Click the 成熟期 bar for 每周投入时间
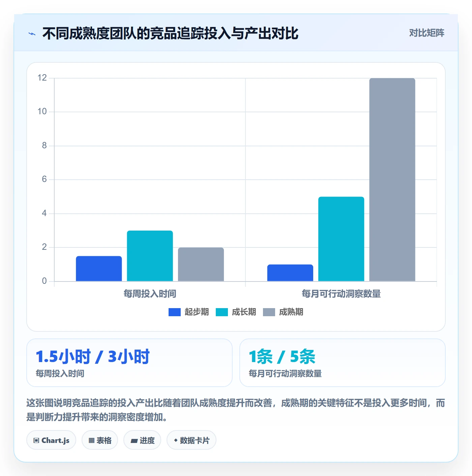The height and width of the screenshot is (476, 472). tap(201, 264)
